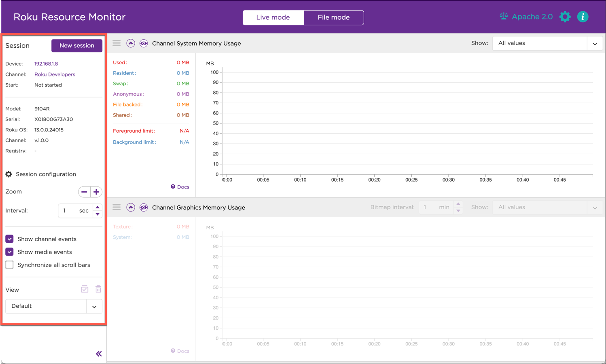Open the settings gear in the top bar
Image resolution: width=606 pixels, height=364 pixels.
tap(565, 17)
